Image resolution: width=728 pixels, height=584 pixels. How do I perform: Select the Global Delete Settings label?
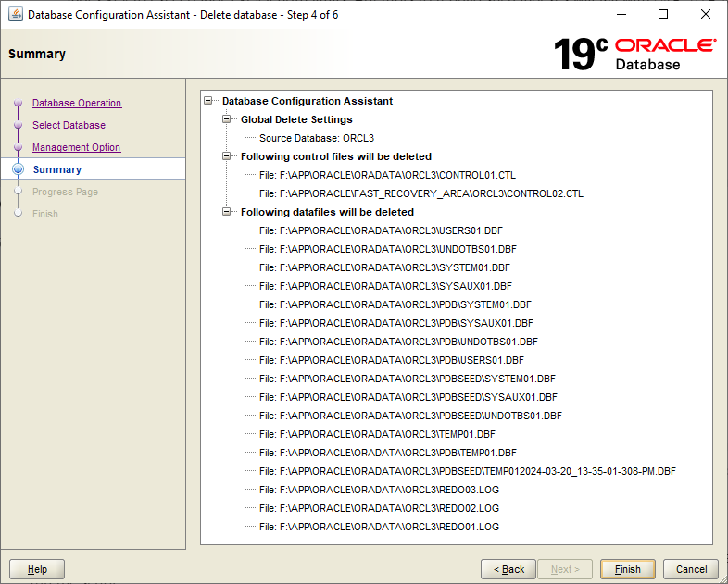[x=296, y=119]
